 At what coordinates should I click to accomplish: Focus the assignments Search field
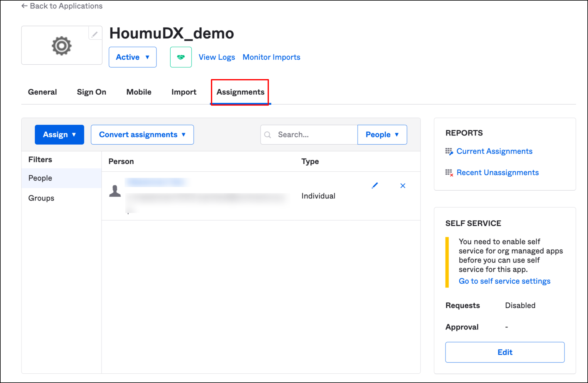[309, 135]
